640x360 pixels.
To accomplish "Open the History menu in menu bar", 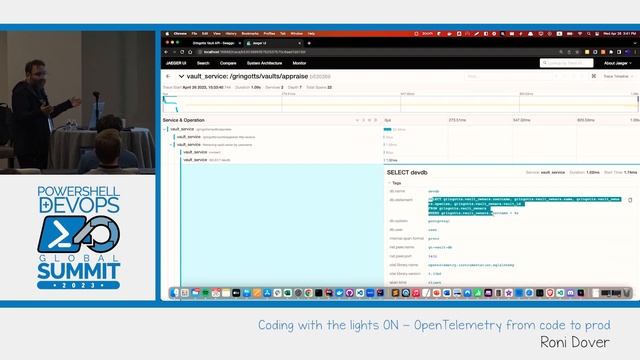I will point(231,33).
